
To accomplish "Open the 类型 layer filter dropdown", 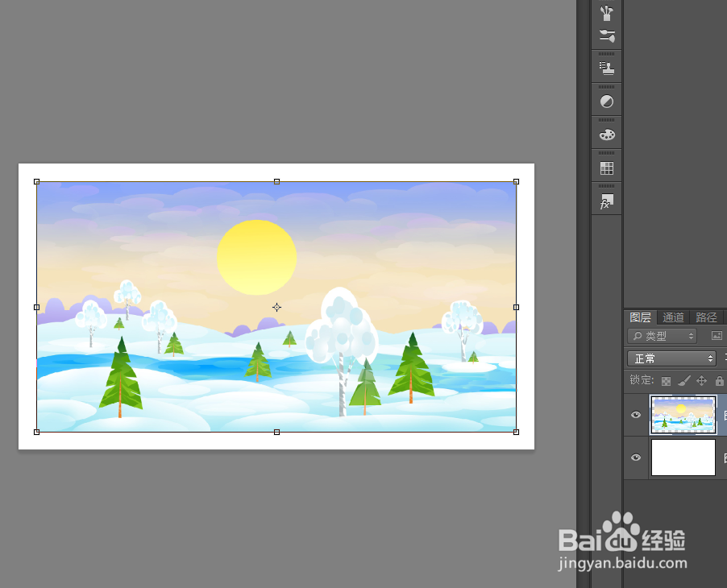I will pos(662,336).
